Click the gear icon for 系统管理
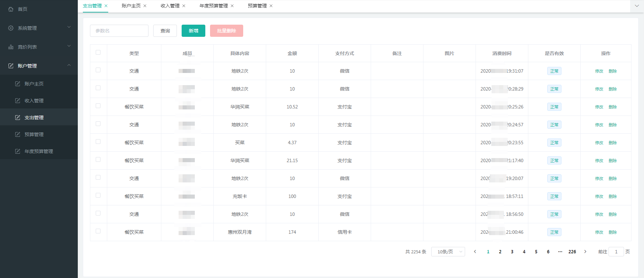This screenshot has width=644, height=278. (11, 28)
